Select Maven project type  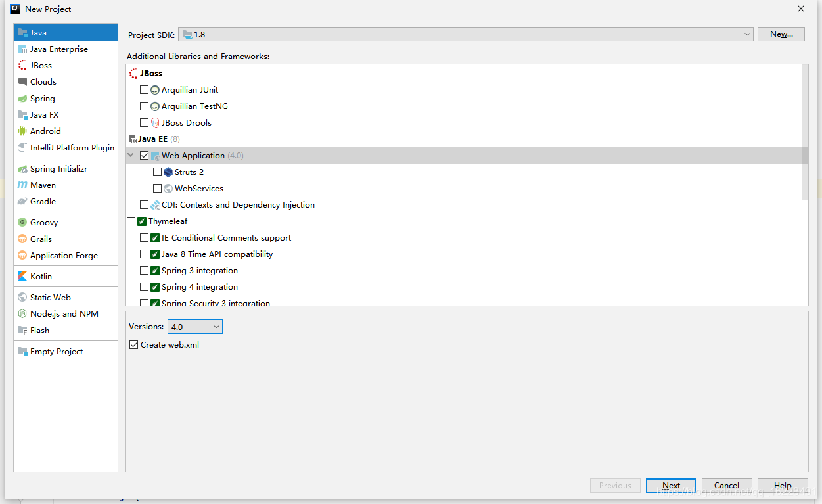[x=65, y=185]
